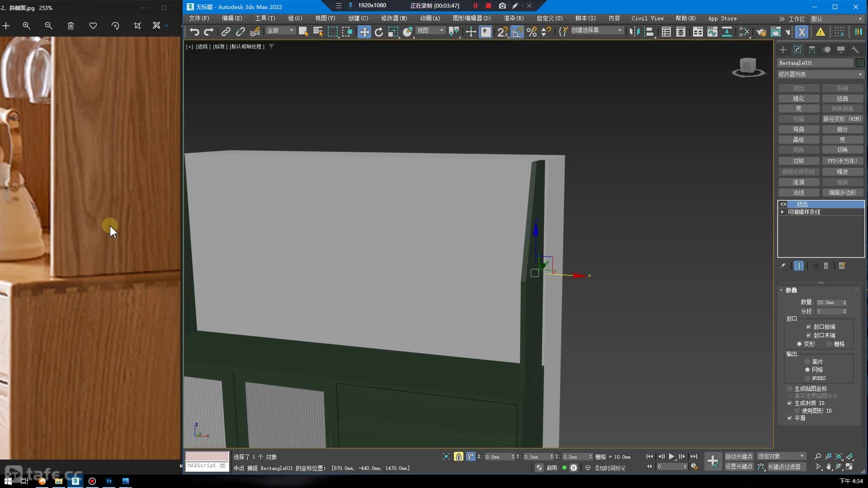Viewport: 868px width, 488px height.
Task: Click the Redo arrow in the main toolbar
Action: (x=209, y=32)
